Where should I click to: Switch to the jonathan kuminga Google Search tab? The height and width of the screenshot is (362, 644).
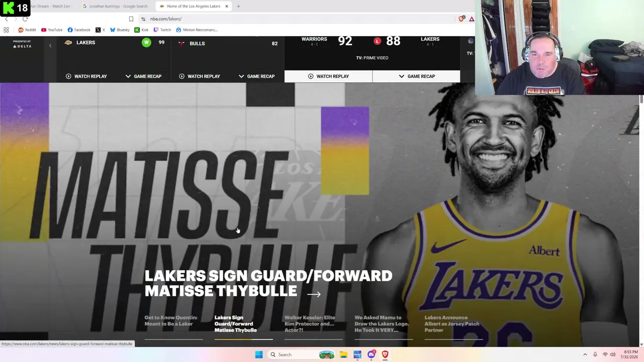(115, 6)
